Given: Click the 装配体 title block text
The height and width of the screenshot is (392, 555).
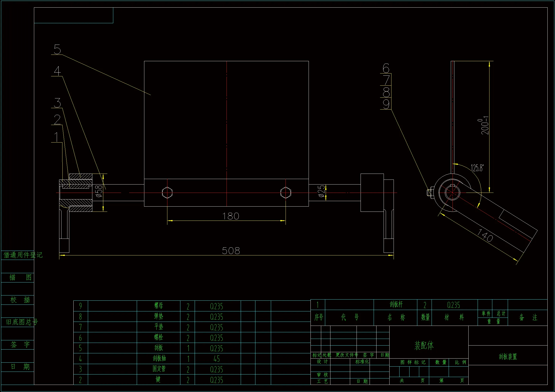Looking at the screenshot, I should coord(424,346).
